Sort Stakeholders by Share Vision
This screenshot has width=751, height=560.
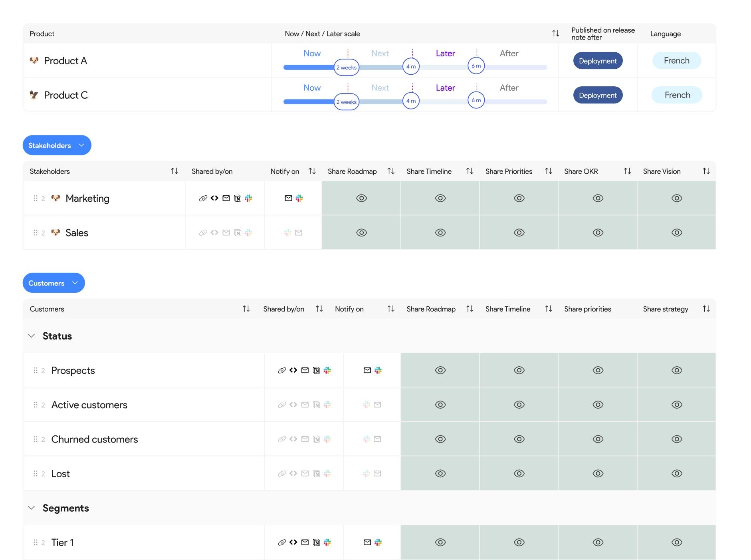point(706,171)
